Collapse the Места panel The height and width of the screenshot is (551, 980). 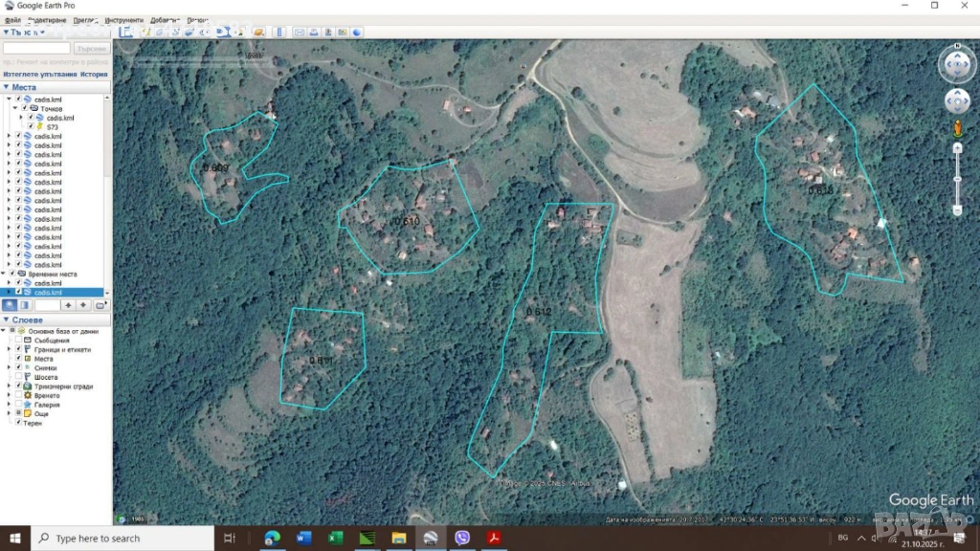pyautogui.click(x=6, y=87)
